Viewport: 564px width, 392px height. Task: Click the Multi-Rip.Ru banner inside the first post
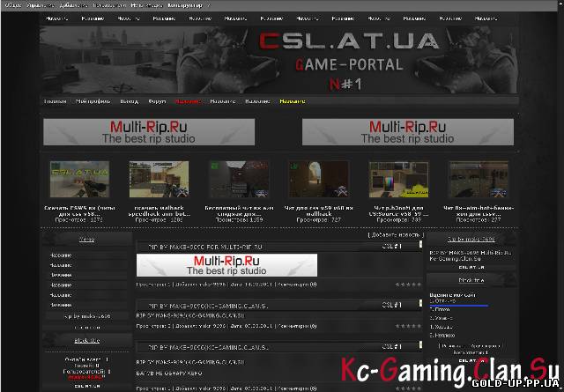click(226, 265)
